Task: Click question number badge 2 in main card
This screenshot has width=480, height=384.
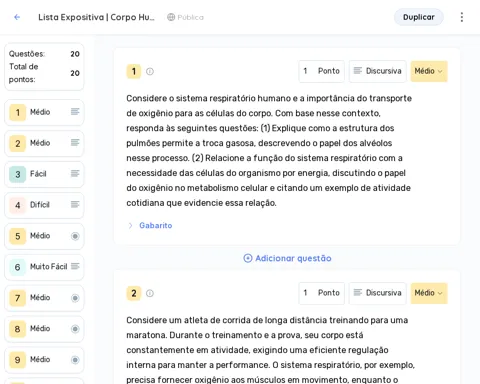Action: click(134, 293)
